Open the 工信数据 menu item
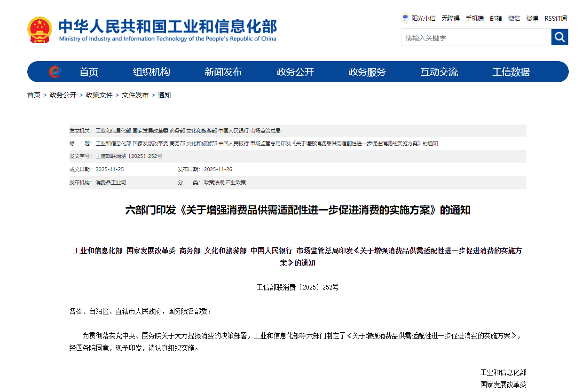Screen dimensions: 582x392 coord(511,72)
